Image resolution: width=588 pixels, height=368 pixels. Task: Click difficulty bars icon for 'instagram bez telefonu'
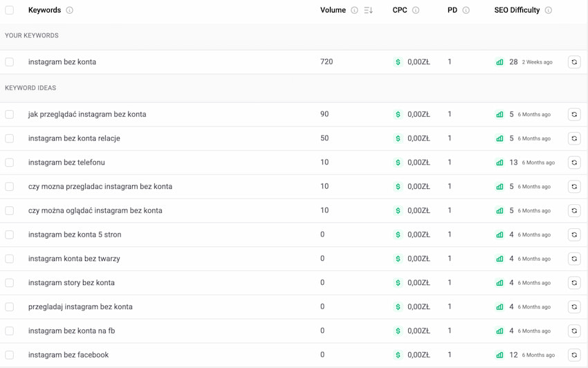pyautogui.click(x=499, y=163)
